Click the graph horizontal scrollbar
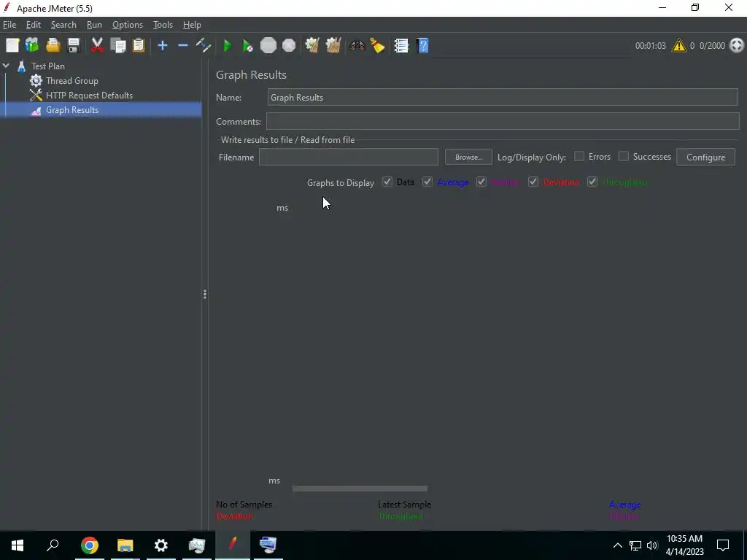The height and width of the screenshot is (560, 747). pyautogui.click(x=360, y=489)
